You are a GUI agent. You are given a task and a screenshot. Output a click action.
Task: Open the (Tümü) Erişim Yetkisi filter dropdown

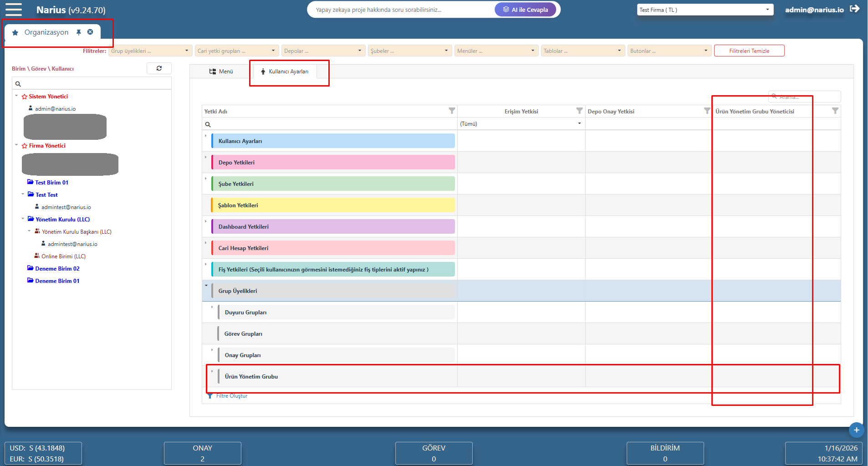click(521, 123)
